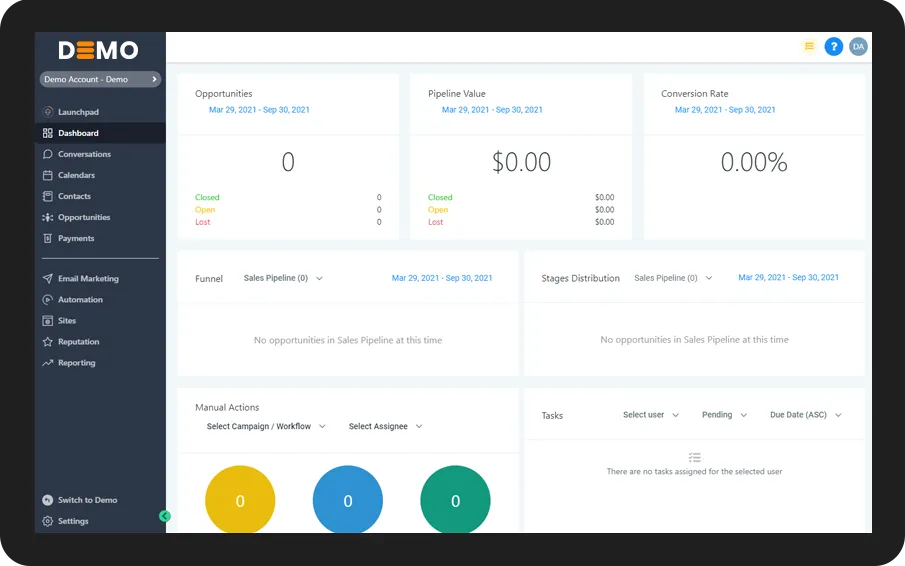This screenshot has width=905, height=566.
Task: Click the Reputation star icon
Action: tap(48, 342)
